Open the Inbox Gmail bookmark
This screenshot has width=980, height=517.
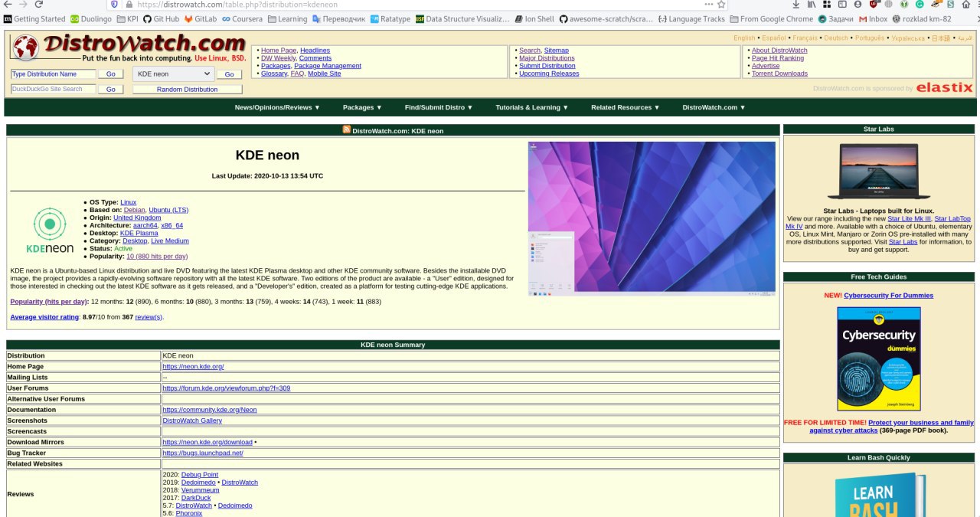pos(874,19)
